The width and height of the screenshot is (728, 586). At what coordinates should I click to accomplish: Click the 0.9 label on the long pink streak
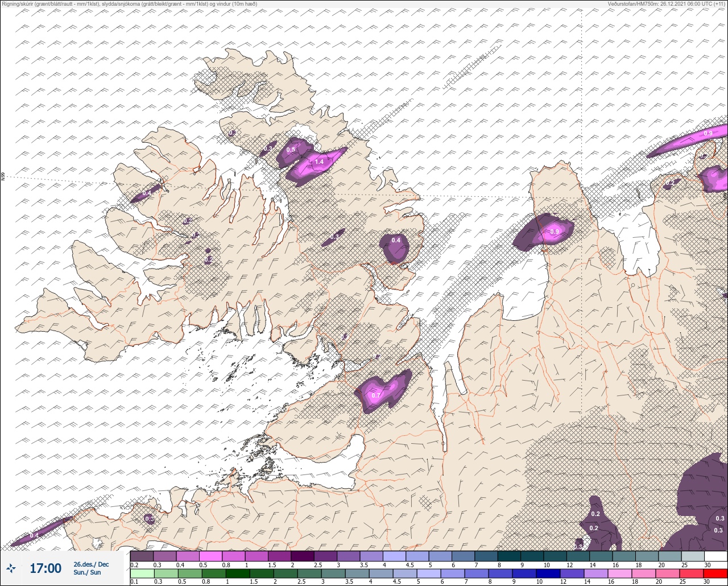708,133
